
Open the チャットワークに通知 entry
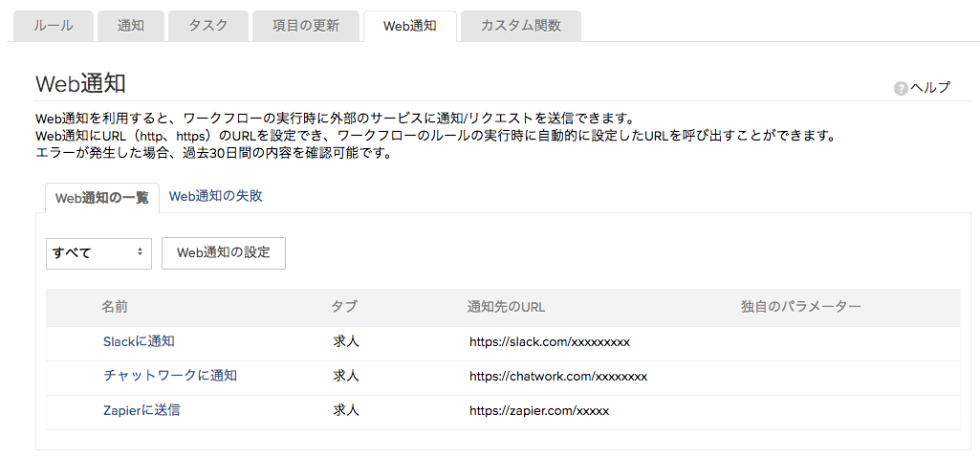[x=170, y=376]
